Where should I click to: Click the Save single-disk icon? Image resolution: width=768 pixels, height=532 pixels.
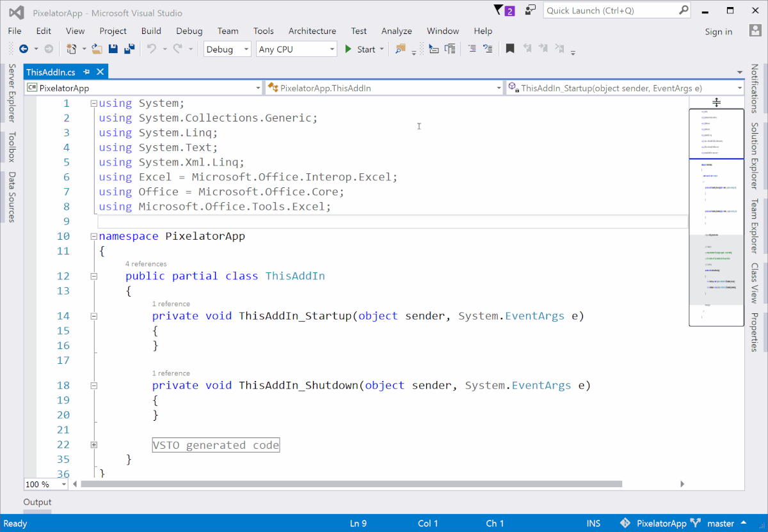pyautogui.click(x=113, y=49)
